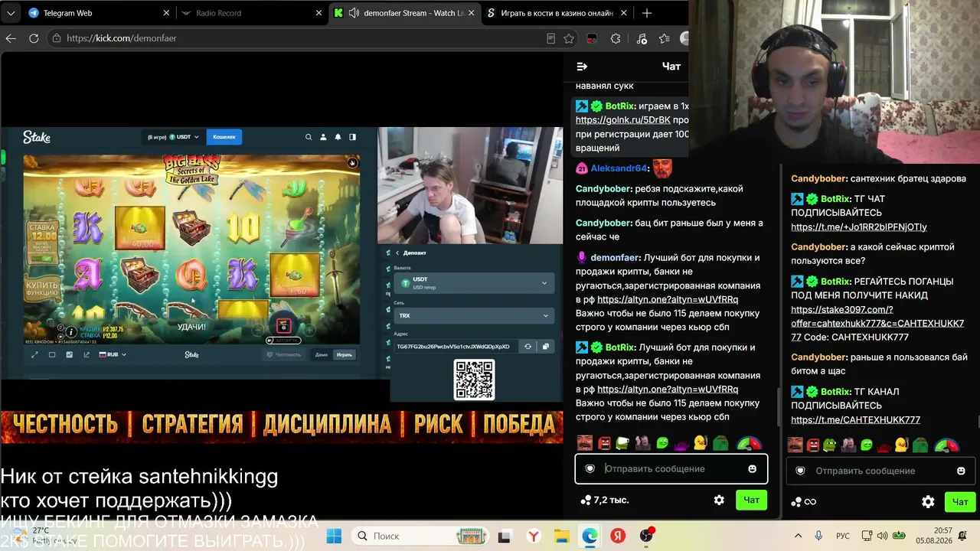Pick the gauge meter emote in right chat
This screenshot has height=551, width=980.
click(x=947, y=445)
